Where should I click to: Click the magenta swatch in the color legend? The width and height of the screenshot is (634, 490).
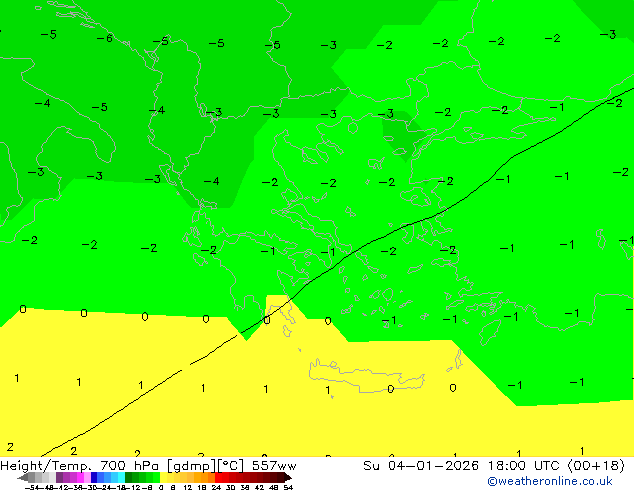tap(80, 477)
